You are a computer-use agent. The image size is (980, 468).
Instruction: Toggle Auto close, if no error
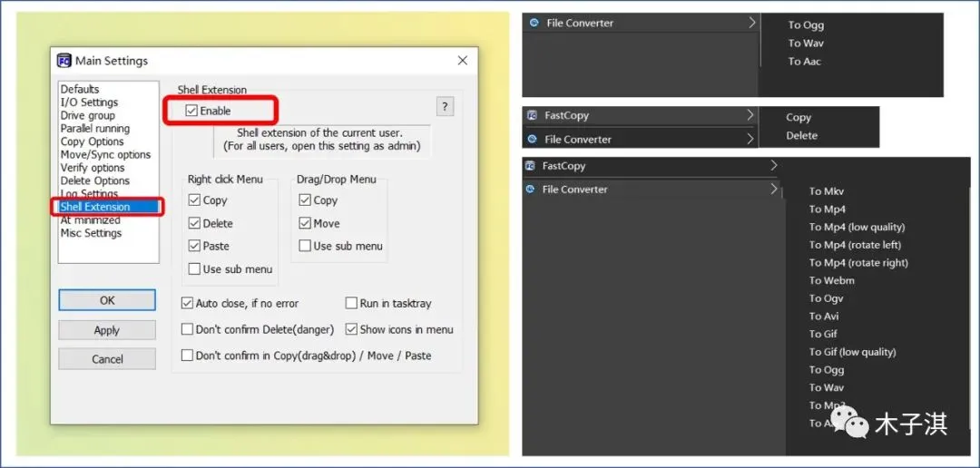point(187,304)
